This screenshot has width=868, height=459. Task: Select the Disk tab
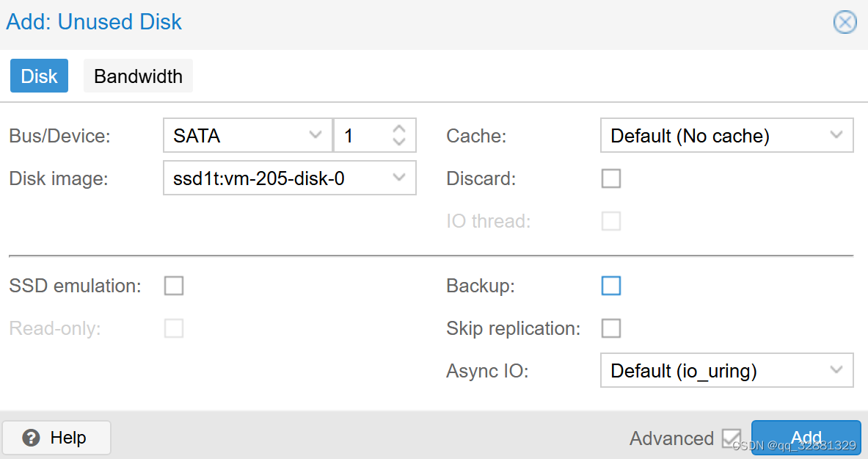click(x=39, y=76)
